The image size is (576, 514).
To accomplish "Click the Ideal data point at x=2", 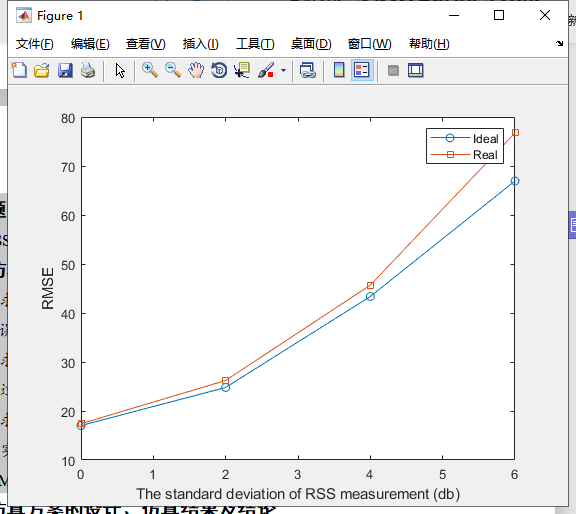I will tap(226, 387).
